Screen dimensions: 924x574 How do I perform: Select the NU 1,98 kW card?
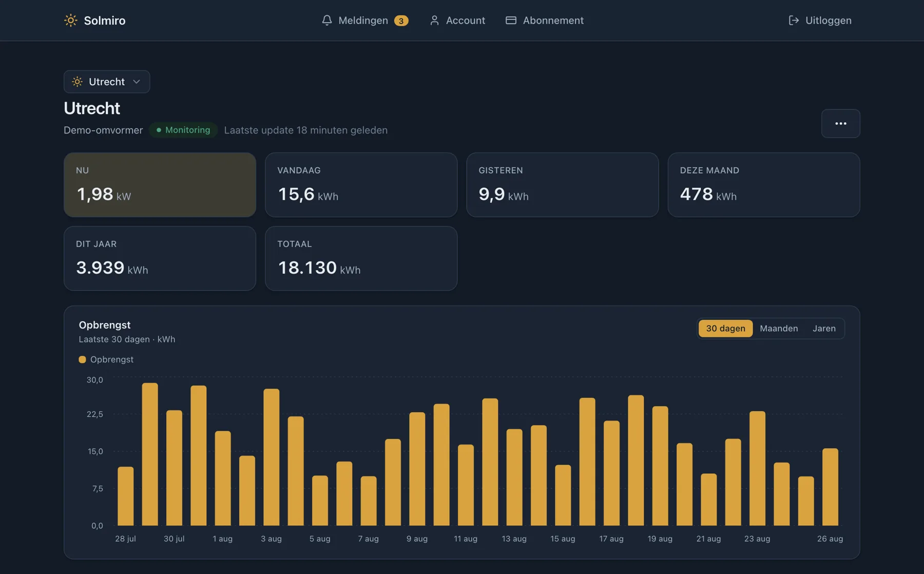coord(160,185)
